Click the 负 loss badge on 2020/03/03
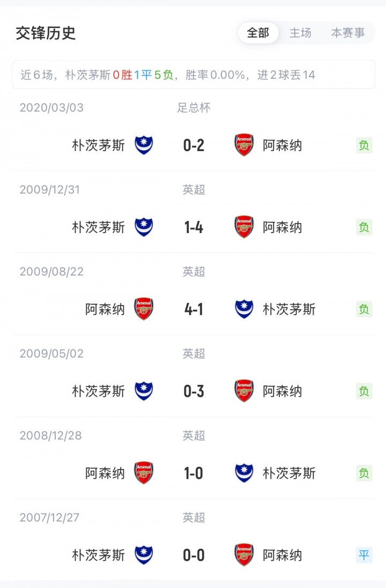This screenshot has height=588, width=386. [364, 145]
